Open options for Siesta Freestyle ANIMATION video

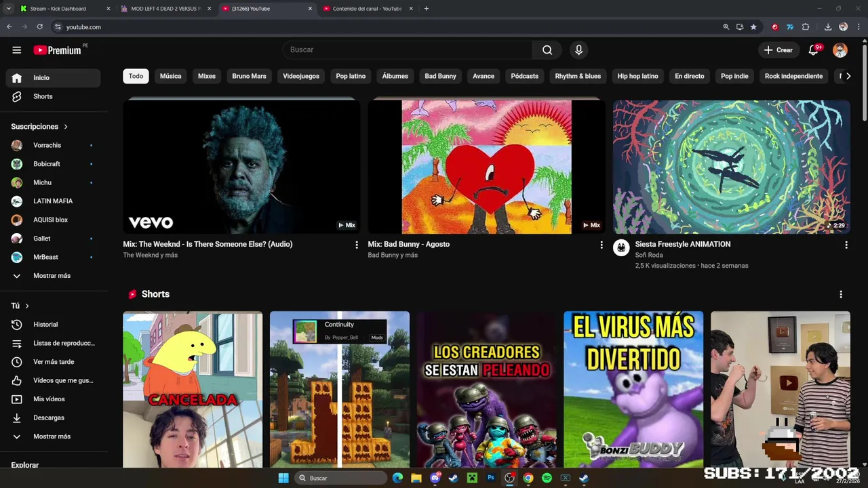coord(846,245)
